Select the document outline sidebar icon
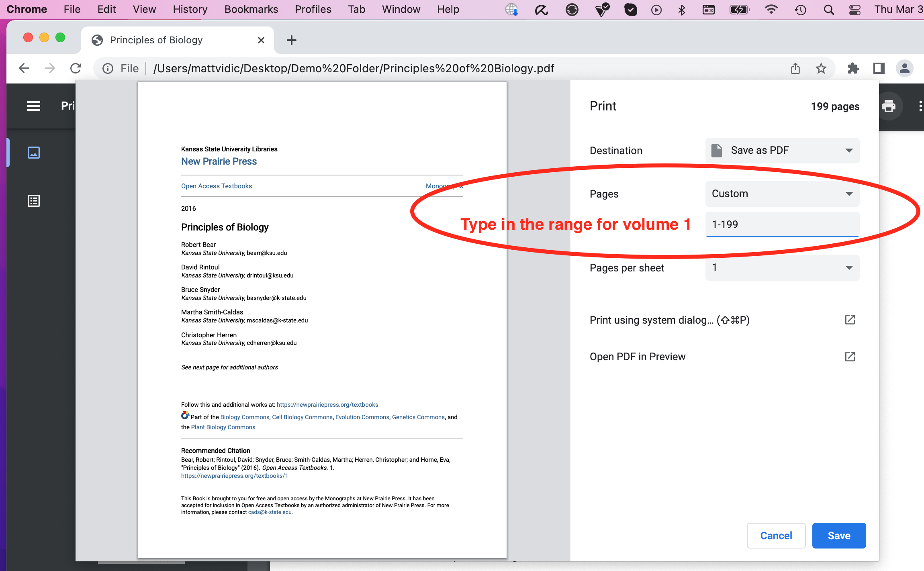 click(x=34, y=201)
